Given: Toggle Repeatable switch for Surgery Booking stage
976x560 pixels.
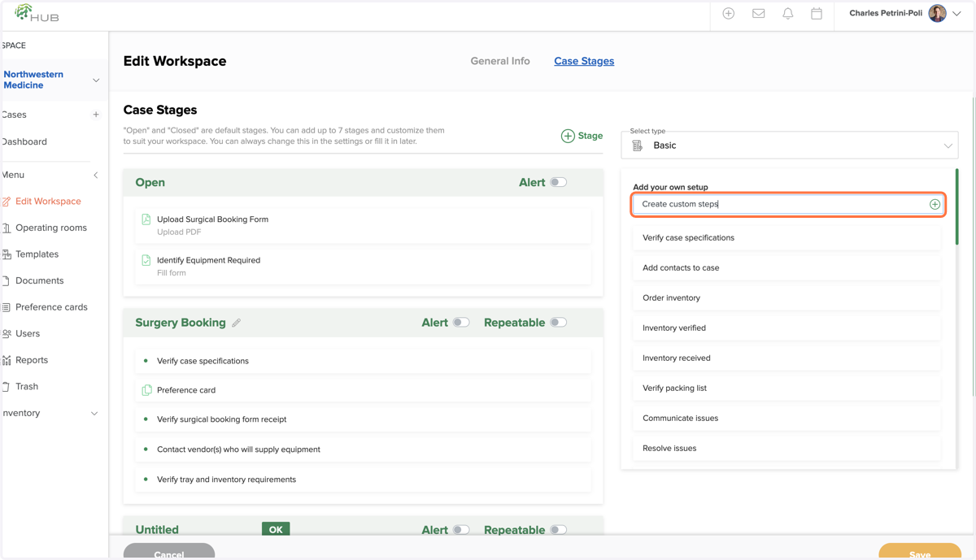Looking at the screenshot, I should (558, 323).
